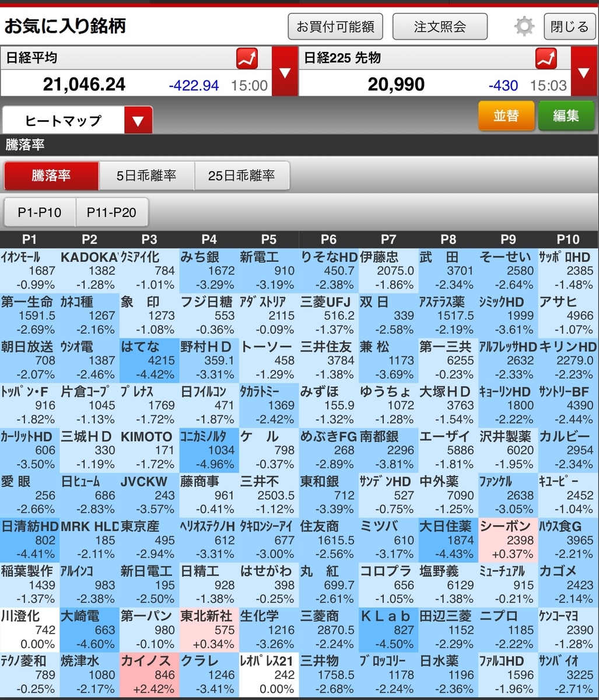Open chart icon for 日経平均

pos(247,58)
